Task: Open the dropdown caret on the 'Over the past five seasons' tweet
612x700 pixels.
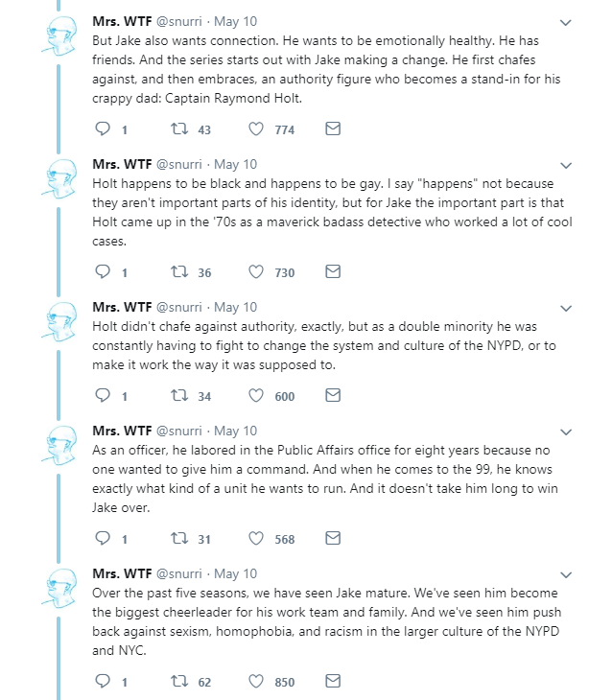Action: 565,574
